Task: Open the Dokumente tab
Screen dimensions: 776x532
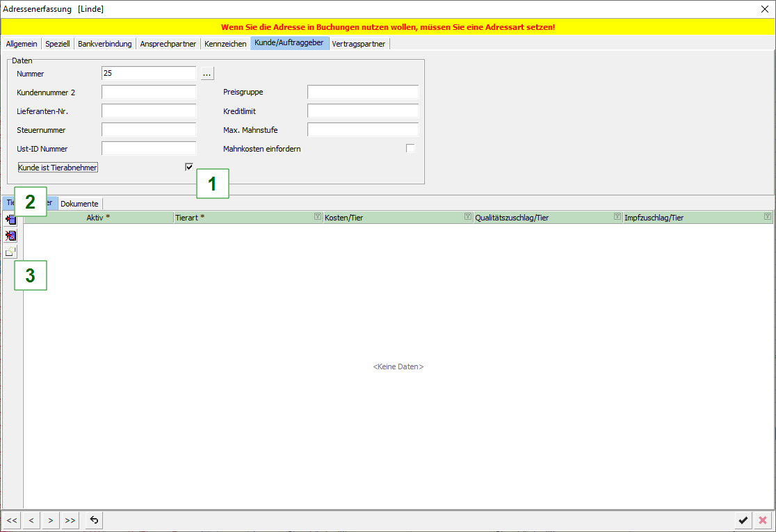Action: [x=79, y=204]
